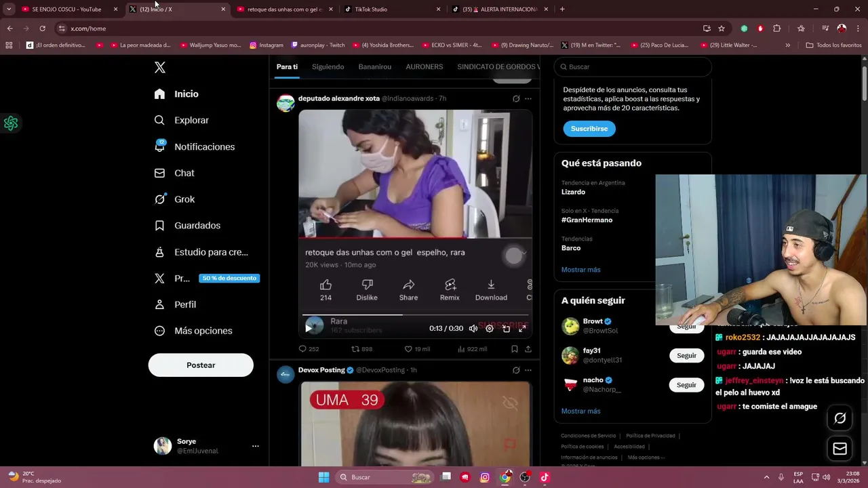The image size is (868, 488).
Task: Bookmark this page with star icon
Action: (722, 28)
